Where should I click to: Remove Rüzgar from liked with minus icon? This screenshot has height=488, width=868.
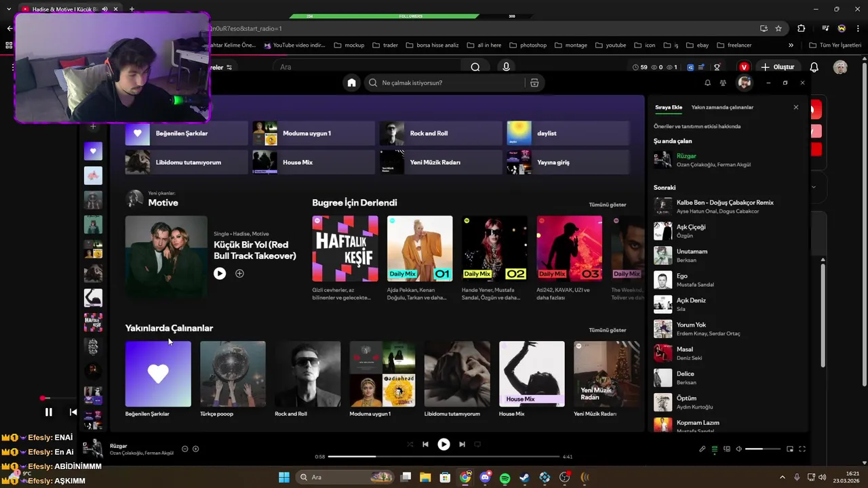185,449
